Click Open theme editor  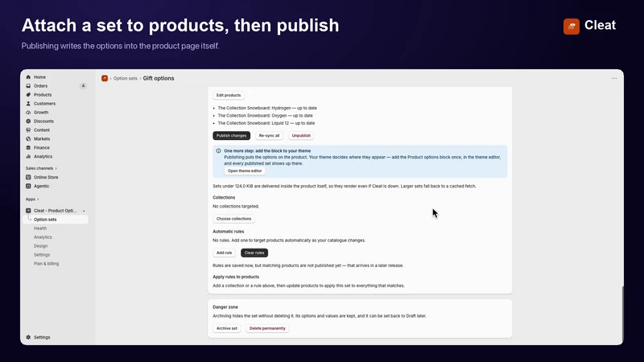tap(245, 171)
